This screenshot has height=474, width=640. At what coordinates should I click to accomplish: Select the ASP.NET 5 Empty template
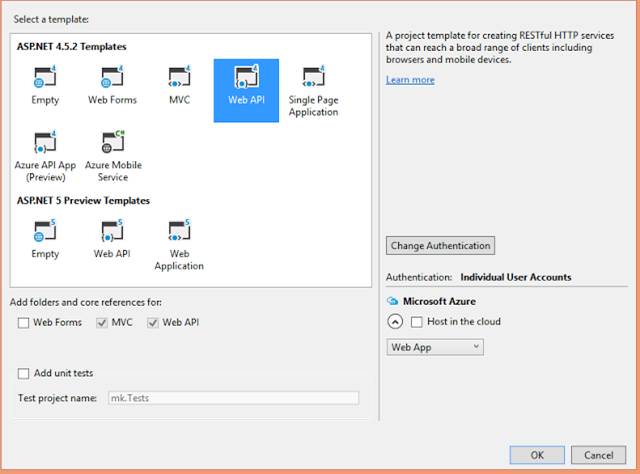pyautogui.click(x=45, y=239)
